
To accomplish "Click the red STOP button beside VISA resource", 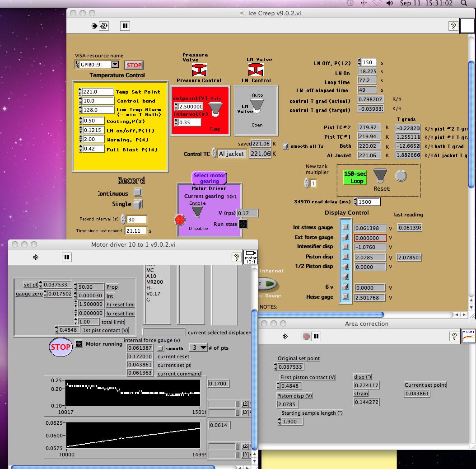I will (134, 65).
